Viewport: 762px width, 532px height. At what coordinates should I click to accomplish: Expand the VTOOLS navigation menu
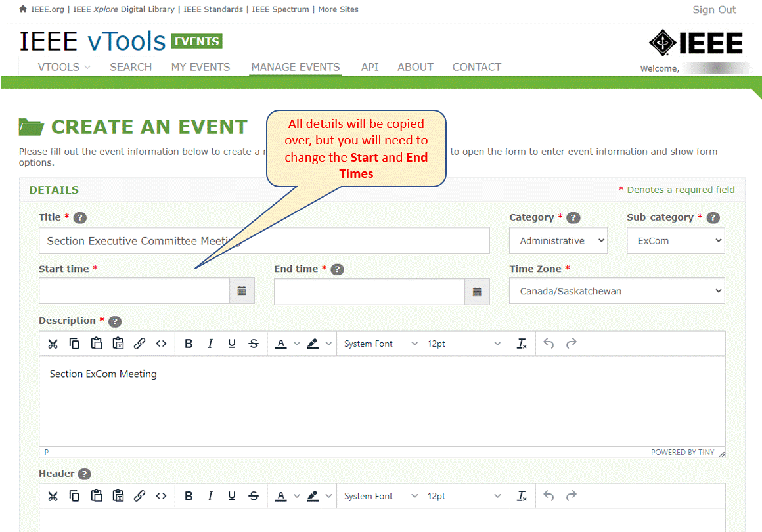[64, 67]
